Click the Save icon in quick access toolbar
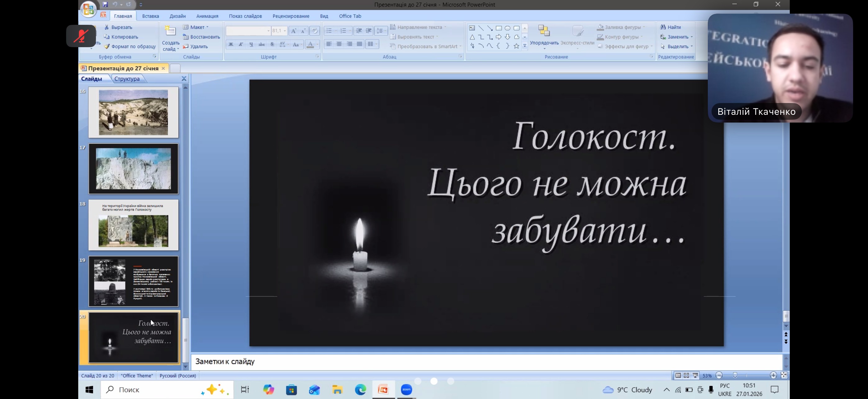The height and width of the screenshot is (399, 868). (105, 4)
